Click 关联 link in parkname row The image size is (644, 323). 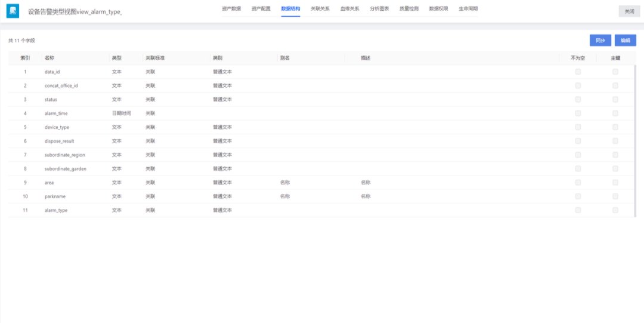[150, 196]
